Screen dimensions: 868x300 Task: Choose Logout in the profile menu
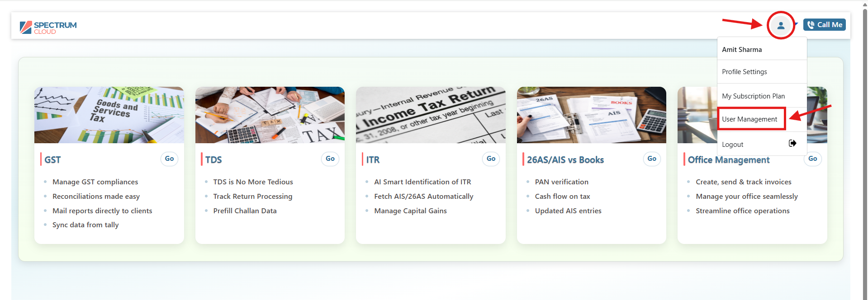[733, 145]
